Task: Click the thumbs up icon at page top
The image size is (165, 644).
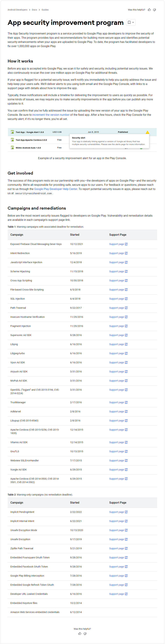Action: pos(149,10)
